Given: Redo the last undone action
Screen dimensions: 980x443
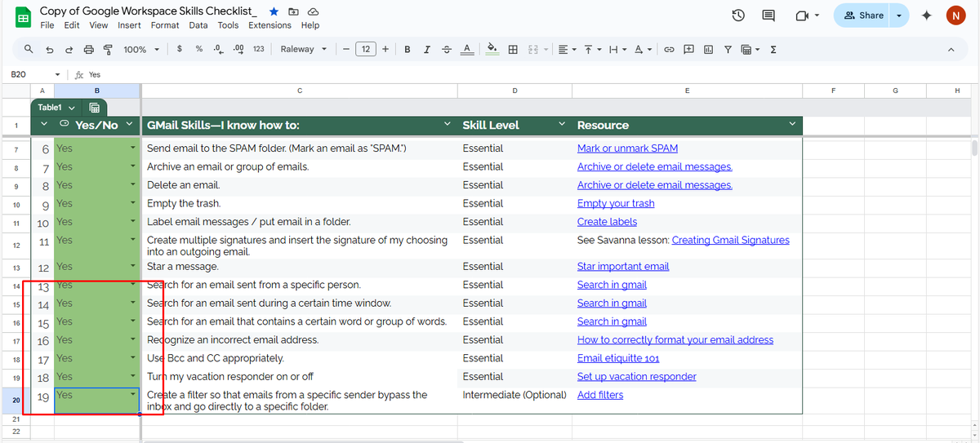Looking at the screenshot, I should (x=69, y=49).
